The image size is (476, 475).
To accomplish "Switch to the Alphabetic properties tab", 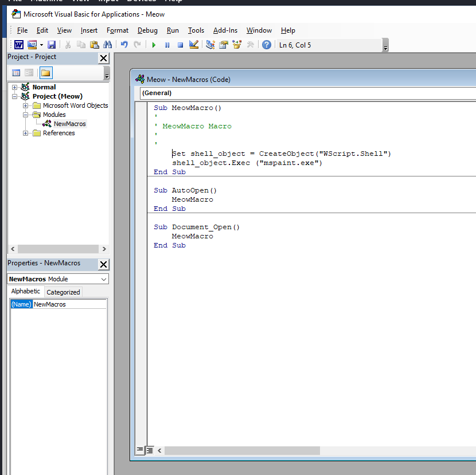I will click(25, 291).
